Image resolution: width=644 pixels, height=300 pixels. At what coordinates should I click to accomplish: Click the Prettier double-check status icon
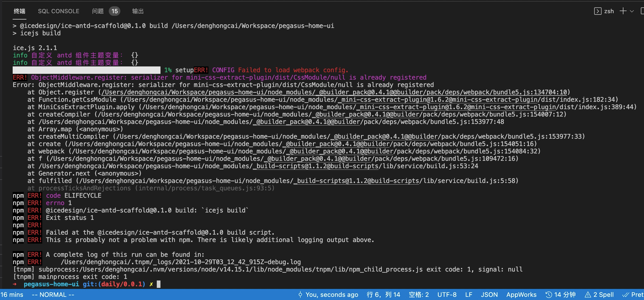tap(626, 294)
